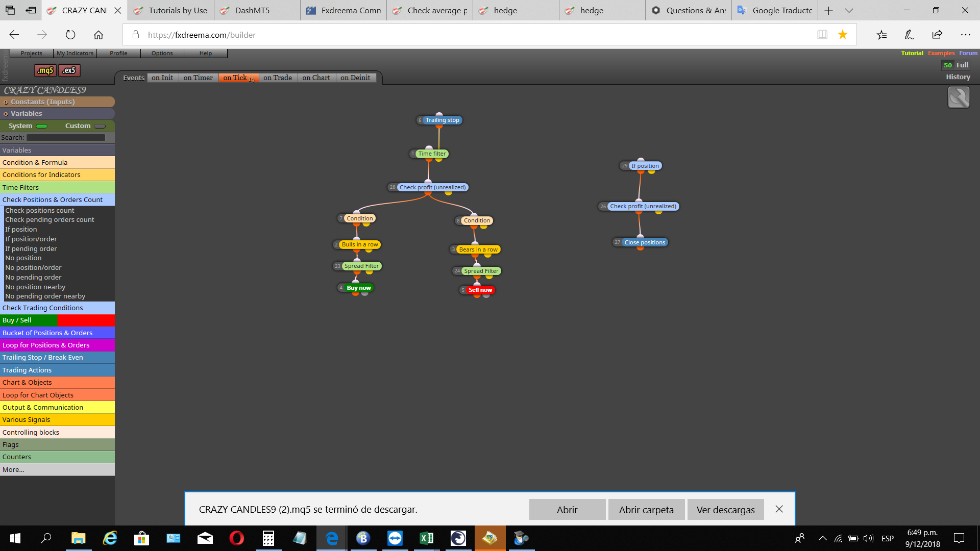
Task: Open the Windows action center
Action: (959, 538)
